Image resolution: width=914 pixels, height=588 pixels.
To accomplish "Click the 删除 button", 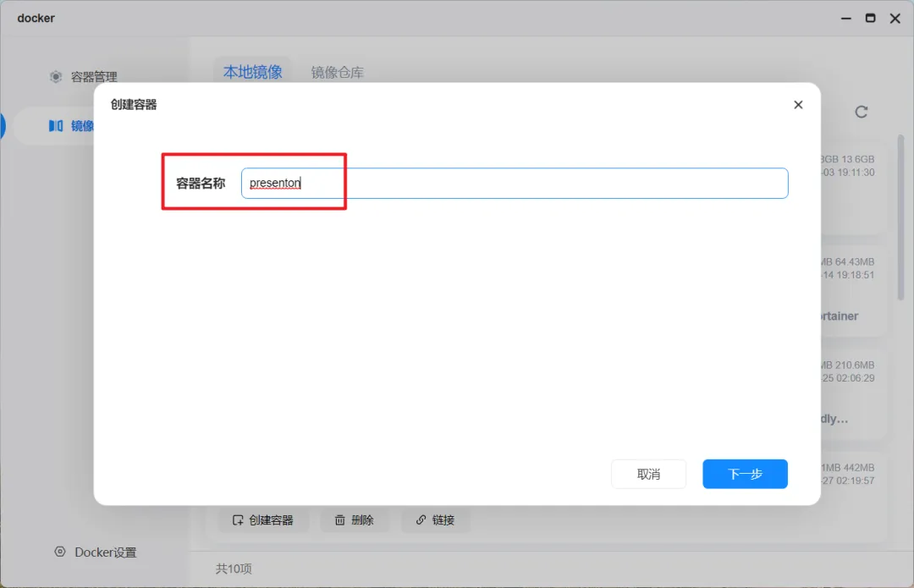I will [x=354, y=519].
